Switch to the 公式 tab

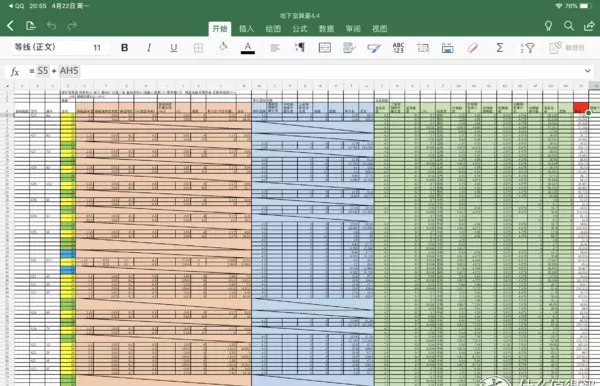pyautogui.click(x=300, y=29)
